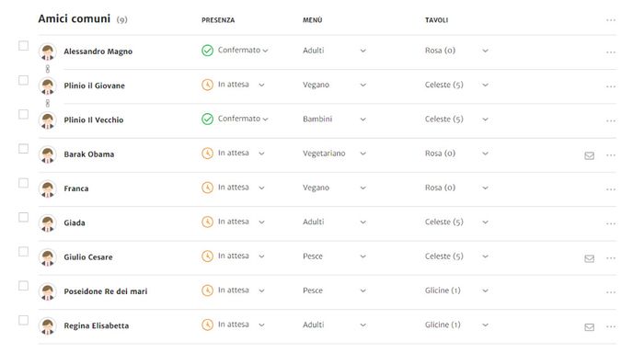Viewport: 644px width, 353px height.
Task: Click Giada's avatar icon
Action: 48,223
